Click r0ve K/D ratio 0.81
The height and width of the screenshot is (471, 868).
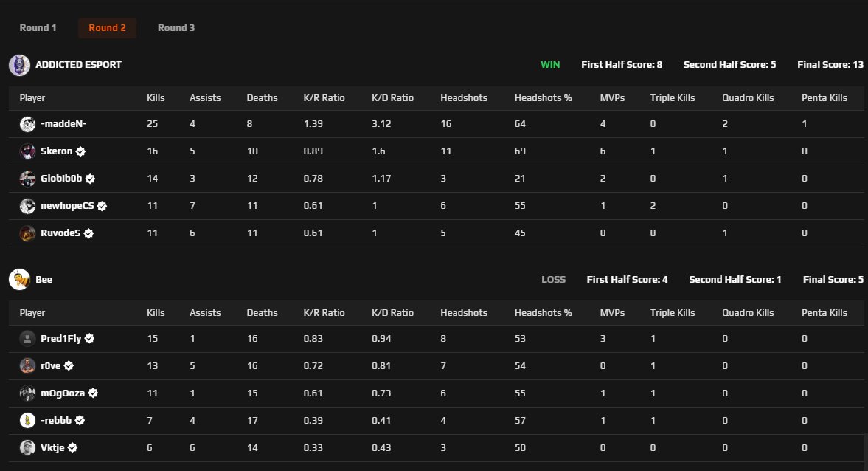381,365
